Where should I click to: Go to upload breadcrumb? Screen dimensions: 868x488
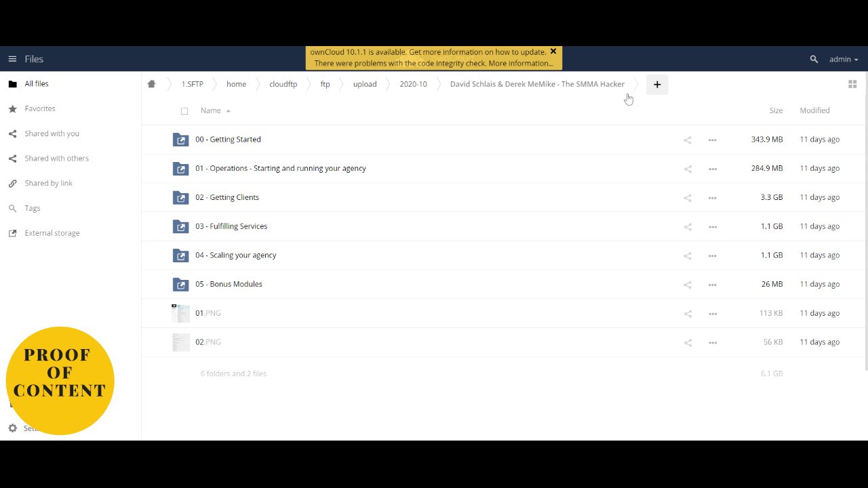pyautogui.click(x=365, y=84)
